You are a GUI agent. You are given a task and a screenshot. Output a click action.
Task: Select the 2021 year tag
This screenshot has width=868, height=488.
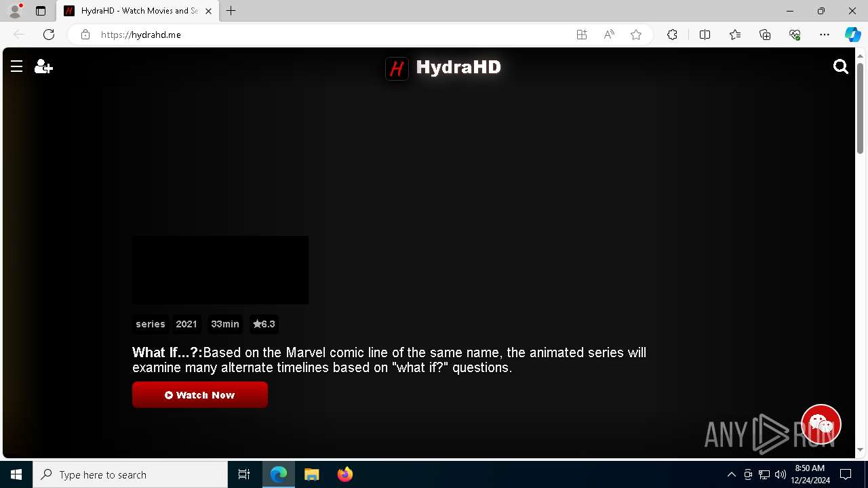(x=186, y=324)
